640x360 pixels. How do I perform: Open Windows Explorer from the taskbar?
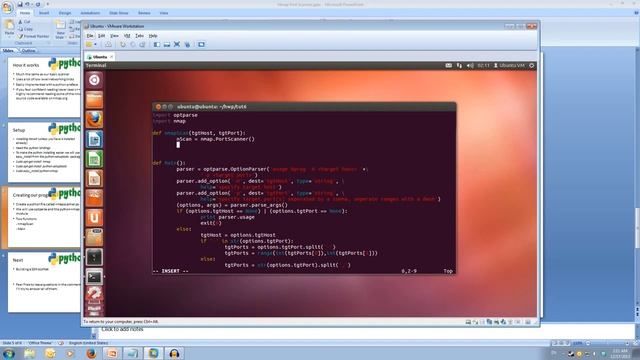click(29, 353)
